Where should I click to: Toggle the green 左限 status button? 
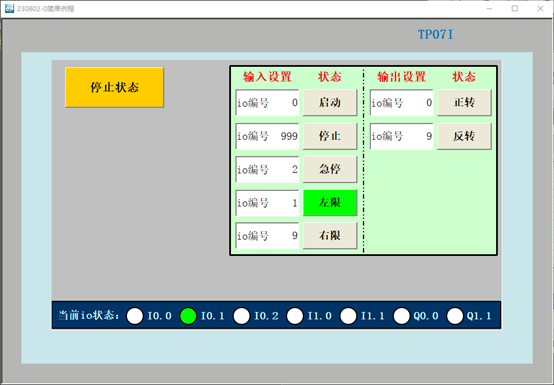click(330, 203)
